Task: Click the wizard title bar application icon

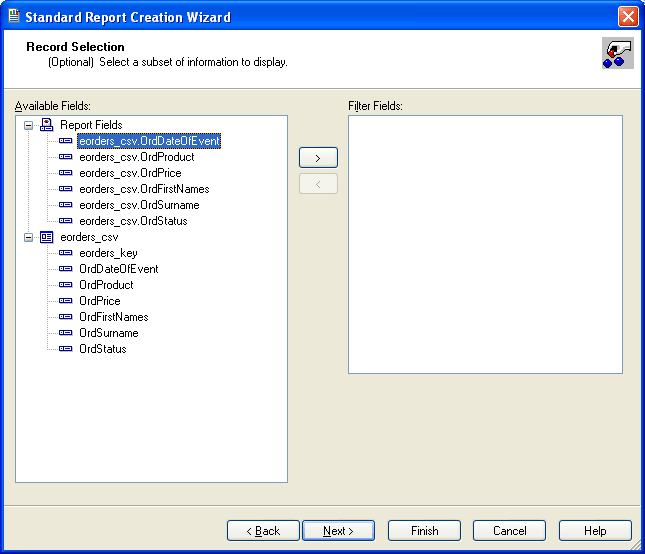Action: (x=13, y=16)
